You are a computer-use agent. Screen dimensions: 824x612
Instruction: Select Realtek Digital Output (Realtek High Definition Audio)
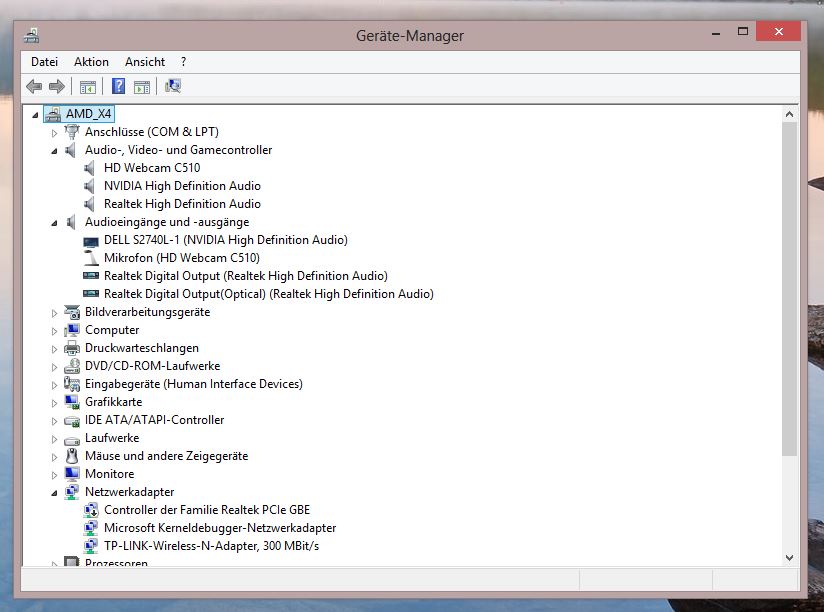[x=246, y=276]
